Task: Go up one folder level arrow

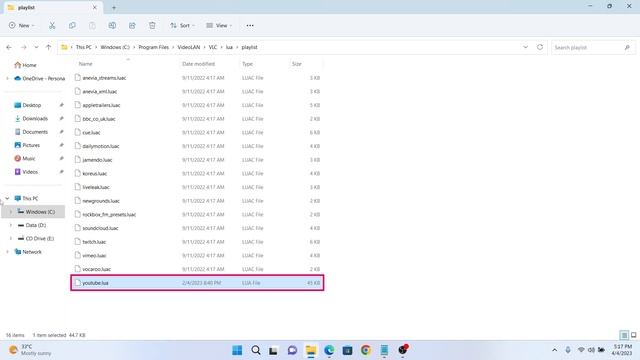Action: point(49,47)
